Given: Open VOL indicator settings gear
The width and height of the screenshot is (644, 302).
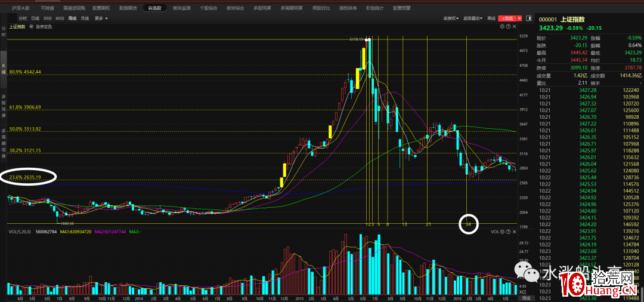Looking at the screenshot, I should click(x=502, y=231).
